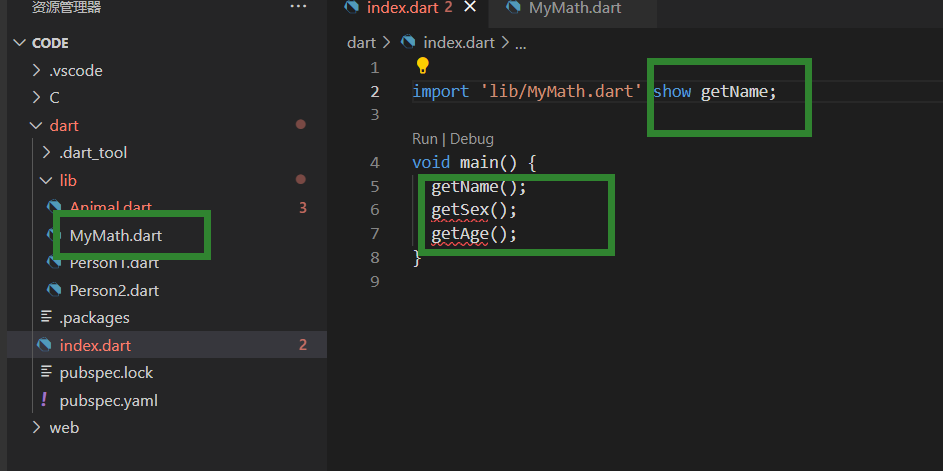Click the Dart icon beside index.dart in tree
Image resolution: width=943 pixels, height=471 pixels.
(45, 345)
